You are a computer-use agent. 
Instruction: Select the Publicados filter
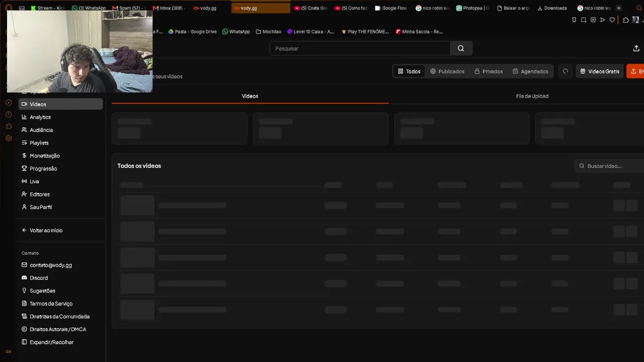447,71
